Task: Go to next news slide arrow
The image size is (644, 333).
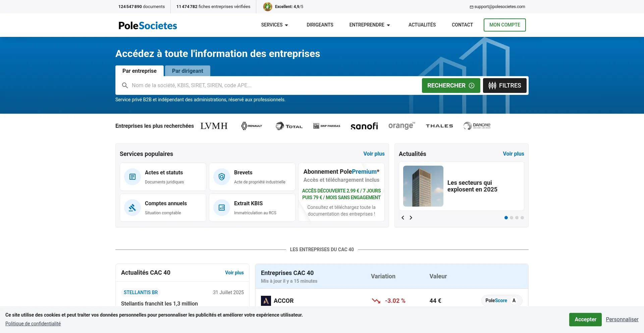Action: (411, 218)
